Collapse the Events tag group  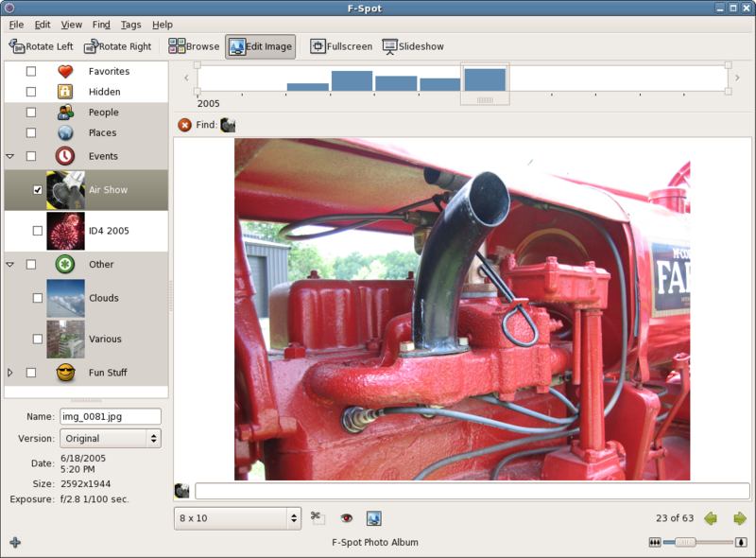pos(9,158)
